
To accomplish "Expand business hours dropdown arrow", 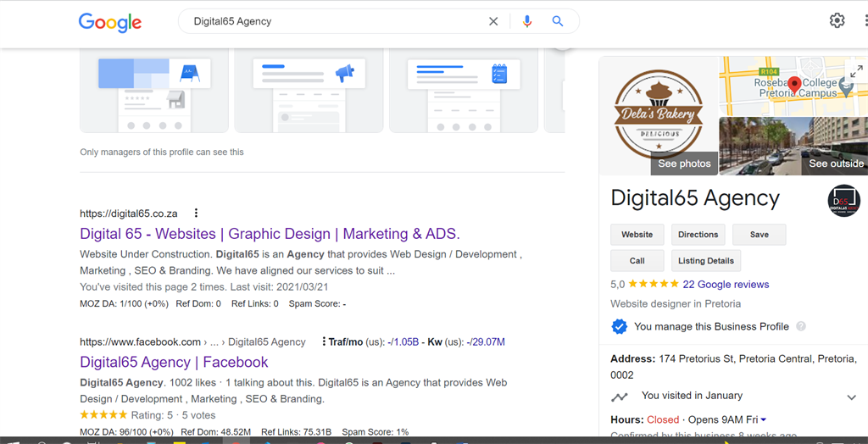I will [x=764, y=419].
